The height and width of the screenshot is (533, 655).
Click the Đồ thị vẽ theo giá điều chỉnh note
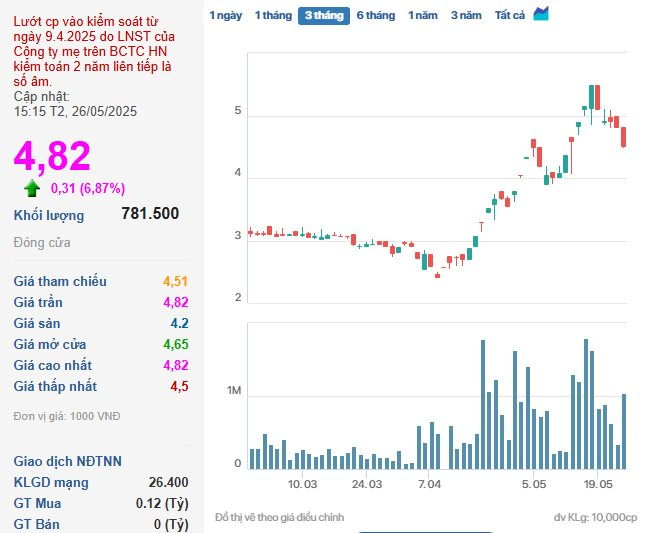pos(279,517)
